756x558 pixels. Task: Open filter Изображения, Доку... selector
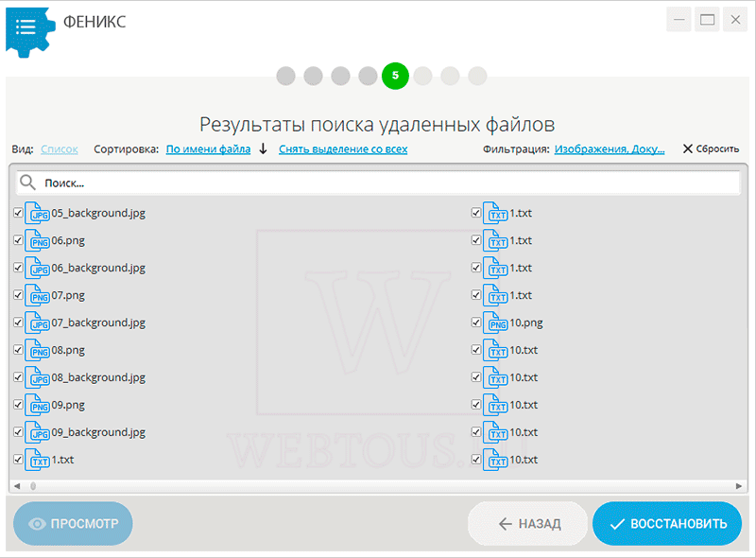pyautogui.click(x=610, y=149)
